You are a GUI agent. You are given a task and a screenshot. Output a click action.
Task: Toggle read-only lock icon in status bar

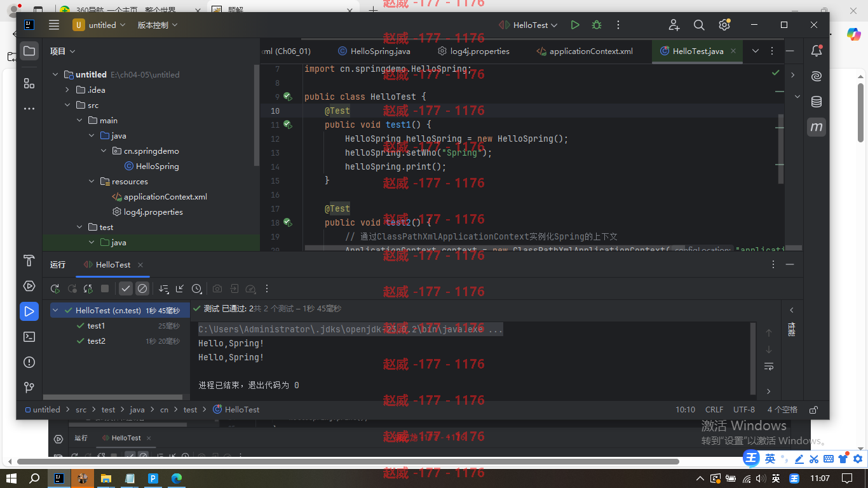(x=814, y=410)
